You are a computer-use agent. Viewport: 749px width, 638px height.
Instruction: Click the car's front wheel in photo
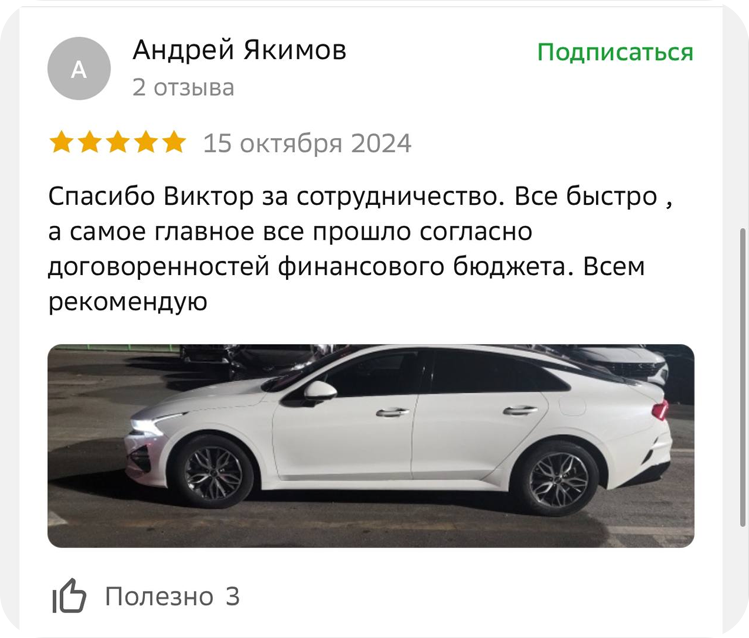point(214,472)
